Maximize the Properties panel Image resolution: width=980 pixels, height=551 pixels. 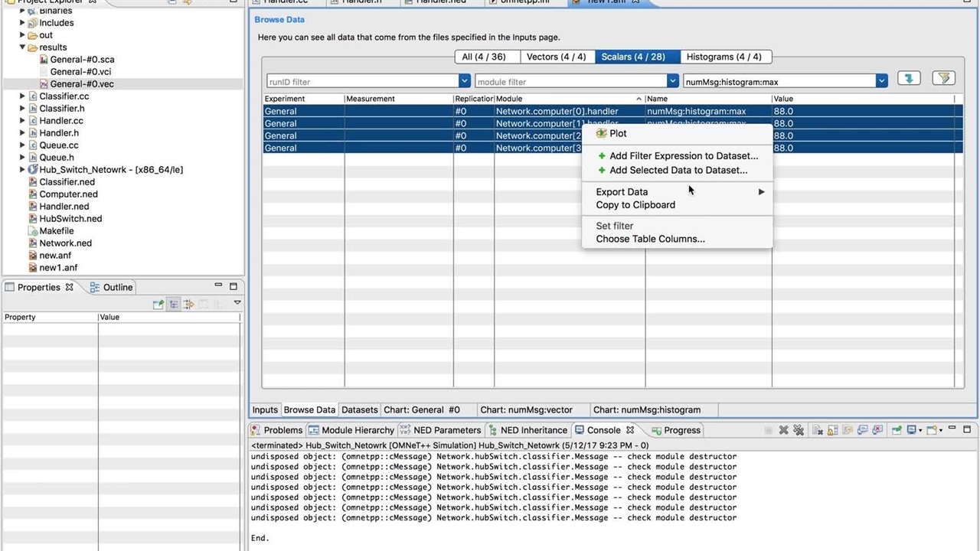point(234,286)
